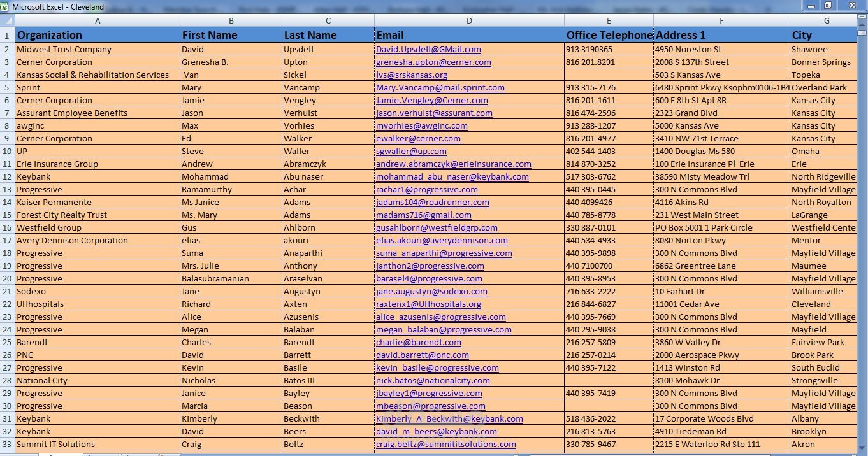Select the Summit IT Solutions cell

[98, 444]
